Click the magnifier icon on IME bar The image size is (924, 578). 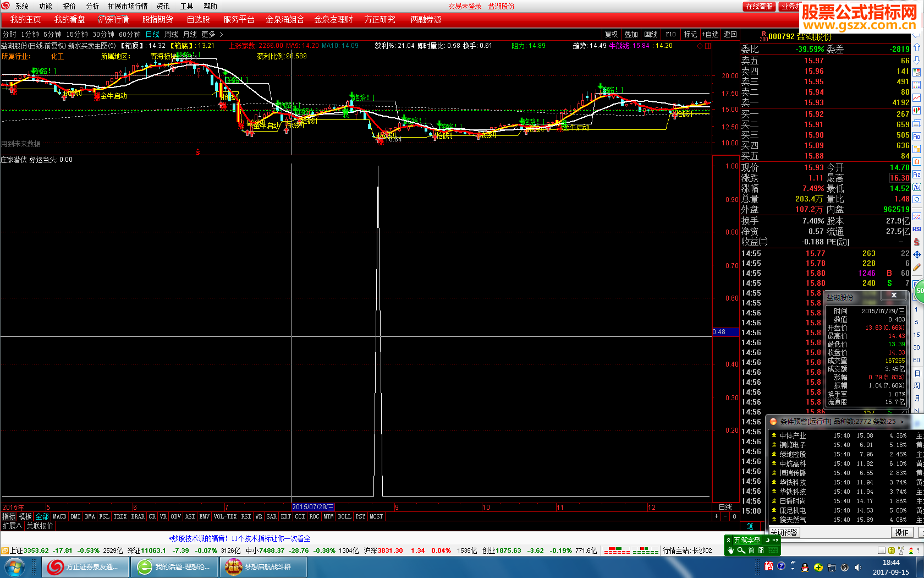click(741, 550)
